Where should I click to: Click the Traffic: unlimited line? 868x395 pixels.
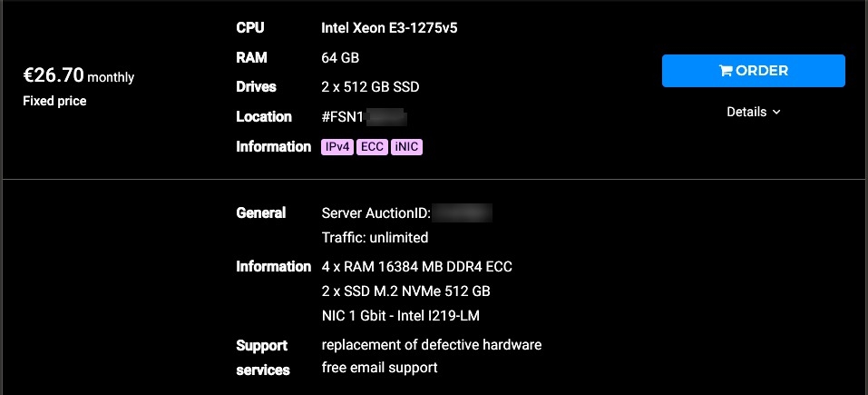[375, 238]
